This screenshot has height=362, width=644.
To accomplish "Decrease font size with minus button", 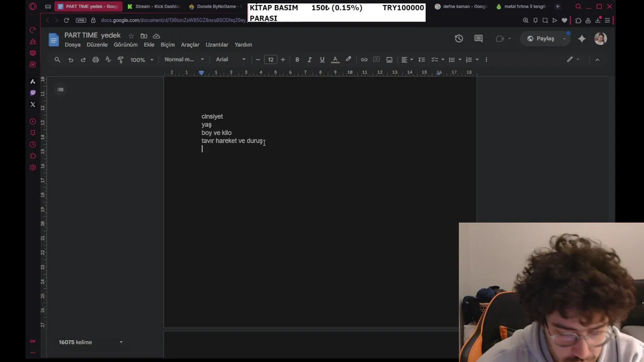I will (258, 59).
